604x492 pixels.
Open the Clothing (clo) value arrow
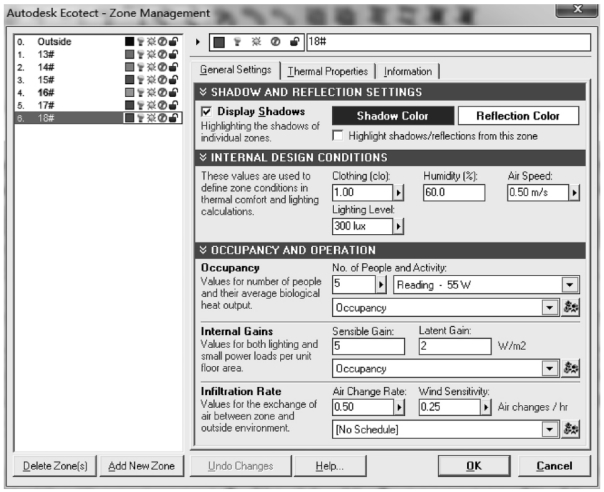(398, 192)
